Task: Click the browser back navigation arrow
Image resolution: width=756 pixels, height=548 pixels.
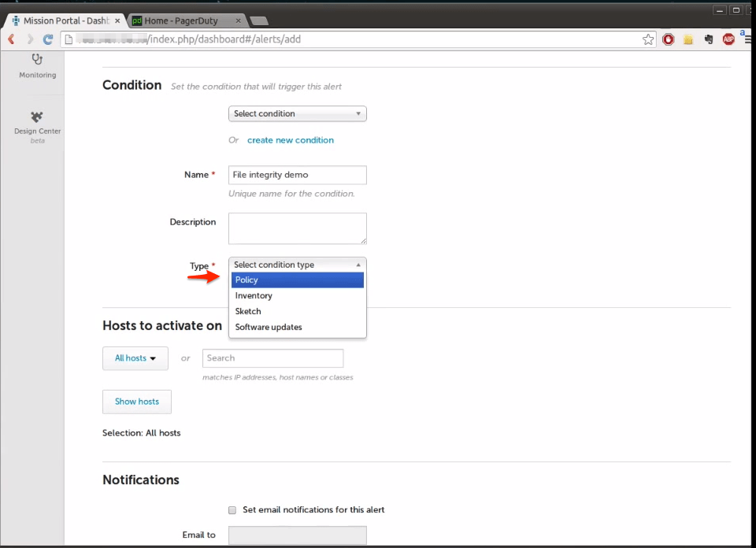Action: [x=10, y=39]
